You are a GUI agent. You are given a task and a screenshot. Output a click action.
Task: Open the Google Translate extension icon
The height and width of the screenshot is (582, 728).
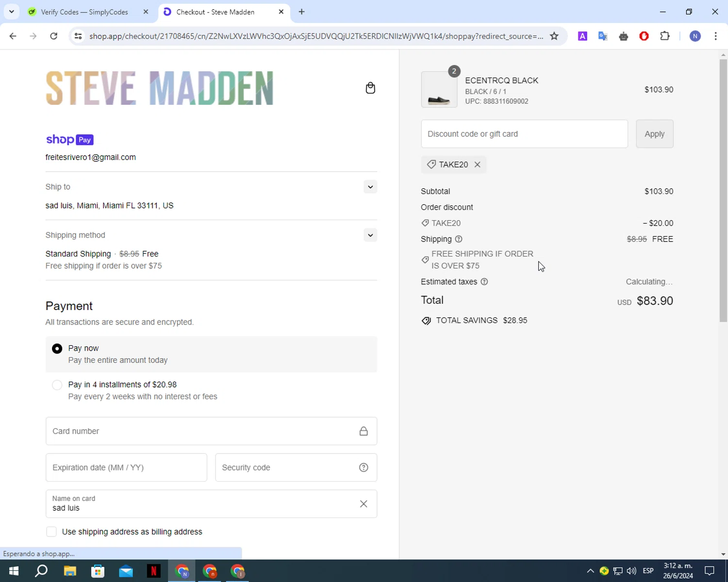(603, 36)
